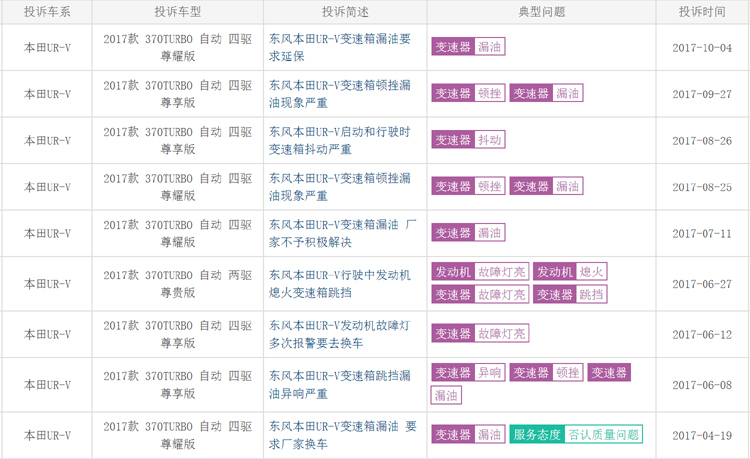Screen dimensions: 750x459
Task: Click the 投诉车型 column header
Action: [177, 12]
